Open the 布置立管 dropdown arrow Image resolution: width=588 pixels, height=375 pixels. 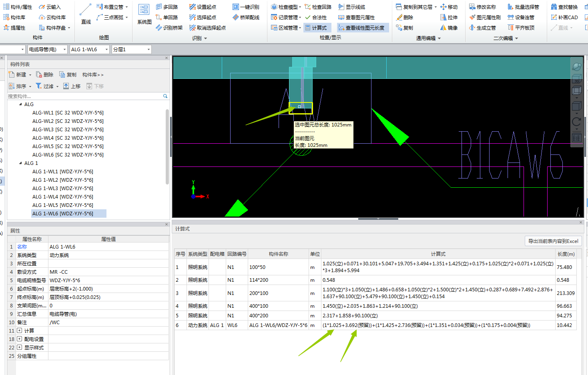coord(126,7)
